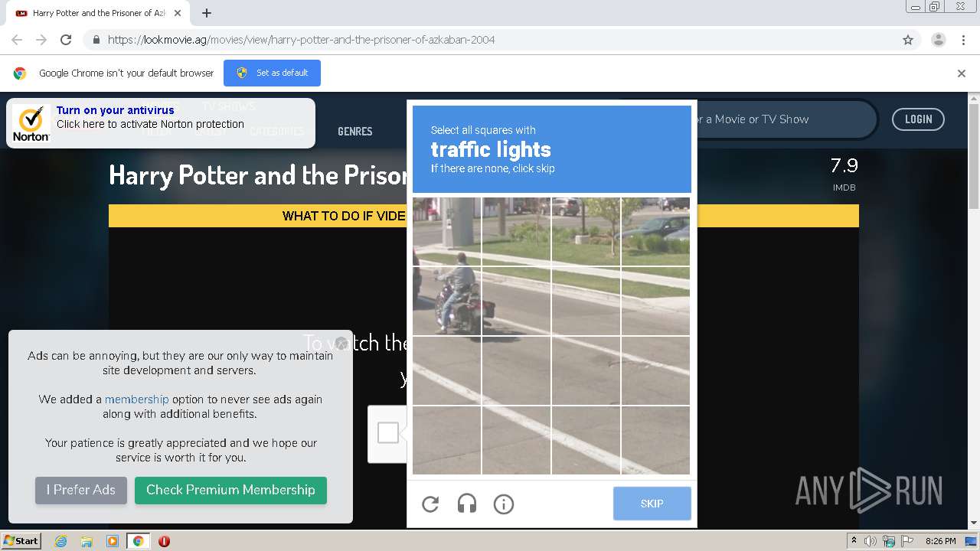Go back in Chrome
This screenshot has height=551, width=980.
point(17,40)
